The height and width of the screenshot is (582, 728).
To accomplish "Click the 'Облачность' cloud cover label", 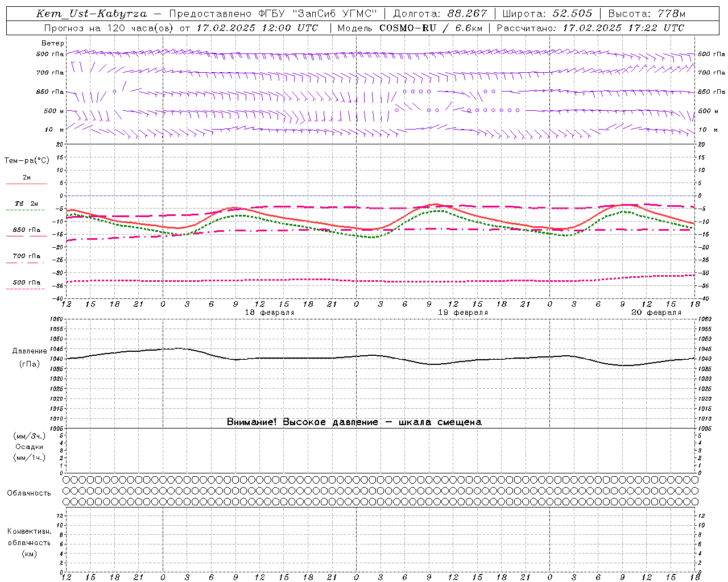I will (x=29, y=493).
